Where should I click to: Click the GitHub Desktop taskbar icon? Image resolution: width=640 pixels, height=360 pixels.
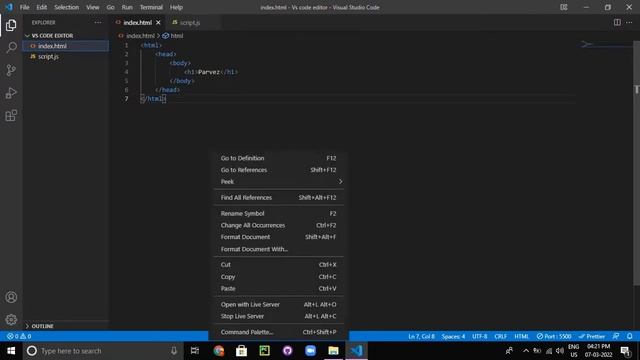(x=288, y=351)
